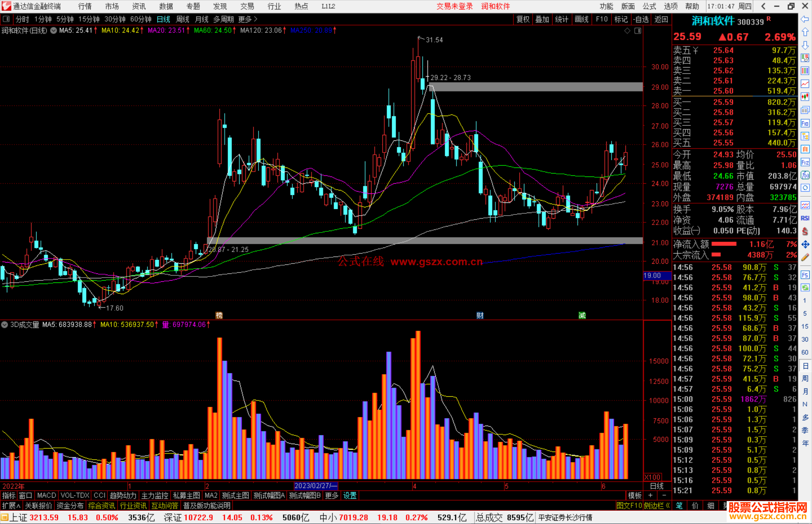Click the 叠加 overlay button
This screenshot has height=524, width=812.
coord(542,19)
